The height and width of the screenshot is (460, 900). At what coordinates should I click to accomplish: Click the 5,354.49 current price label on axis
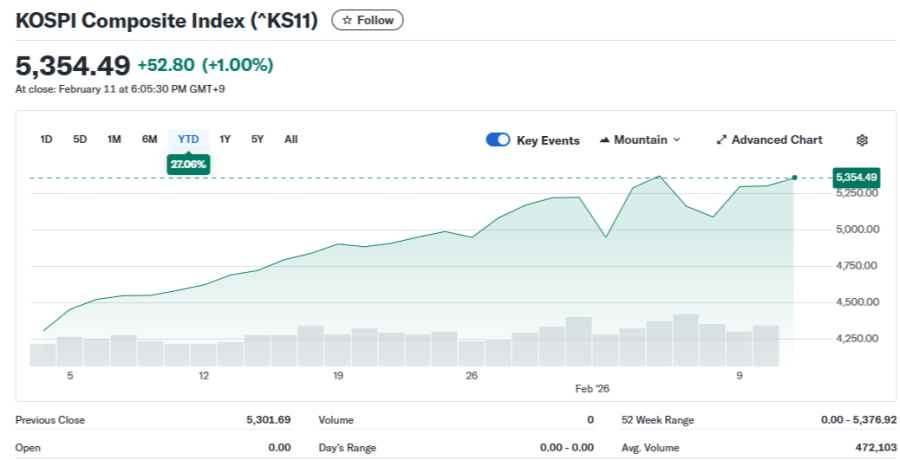pos(856,177)
